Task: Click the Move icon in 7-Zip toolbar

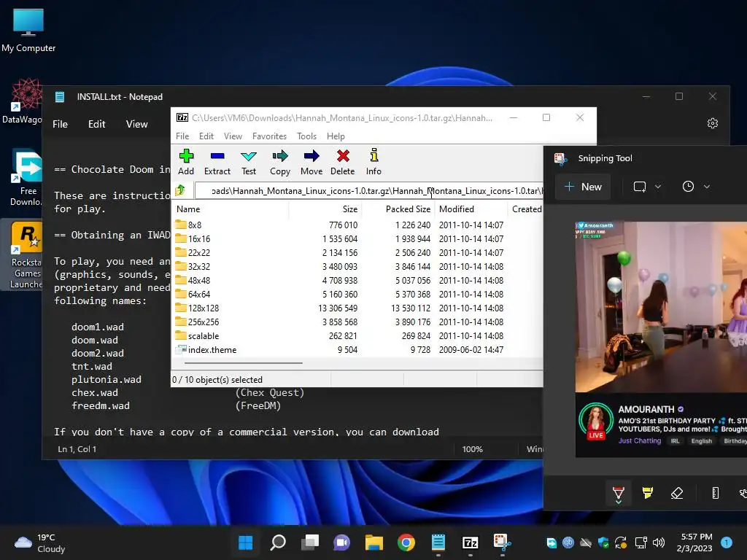Action: tap(311, 162)
